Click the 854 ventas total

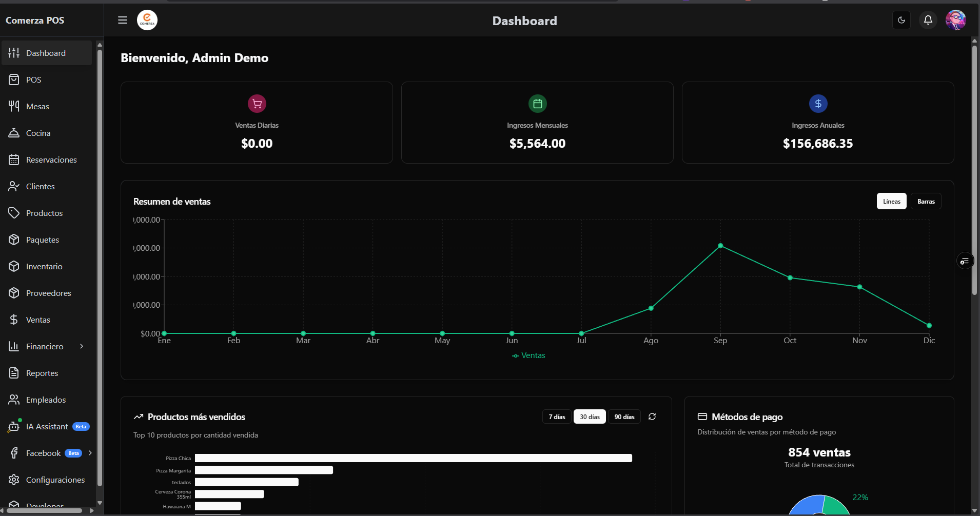coord(819,452)
